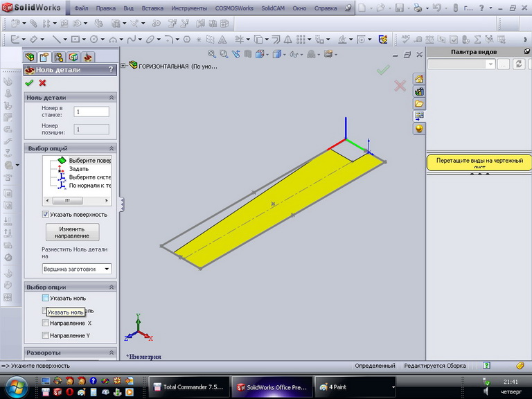Click the refresh button in Палитра видов

[x=519, y=64]
